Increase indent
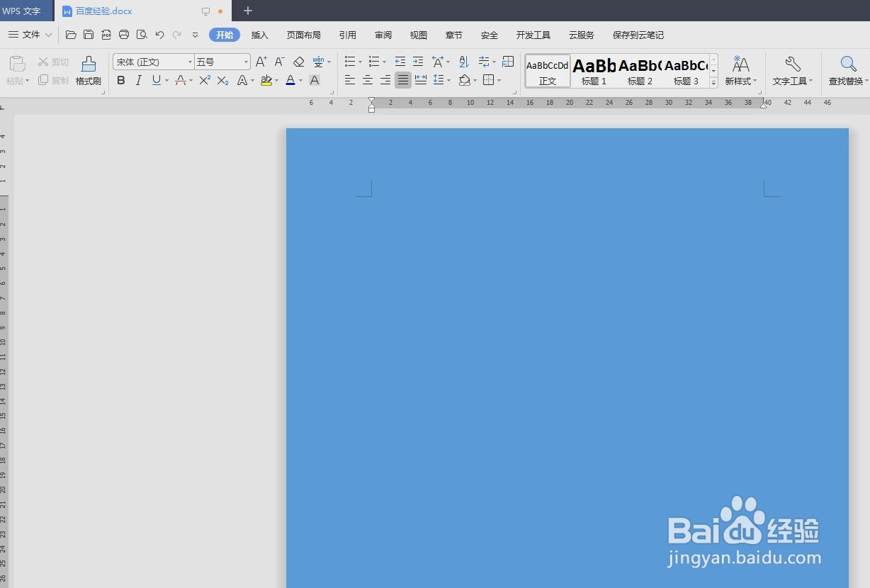The image size is (870, 588). [418, 62]
